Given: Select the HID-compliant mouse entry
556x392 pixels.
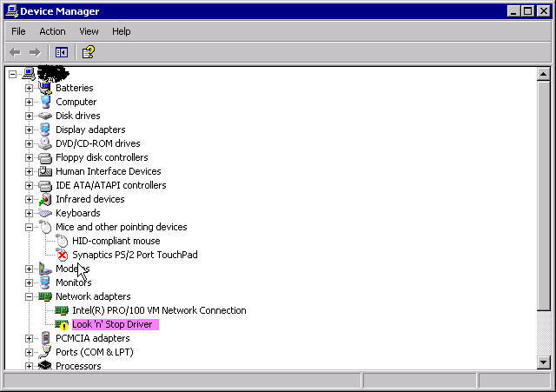Looking at the screenshot, I should (x=116, y=241).
